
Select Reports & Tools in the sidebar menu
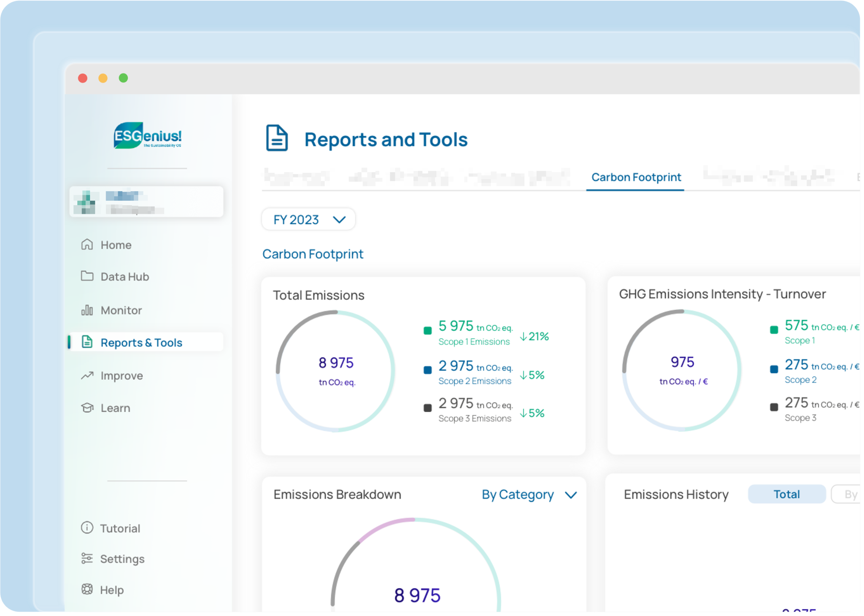[141, 342]
